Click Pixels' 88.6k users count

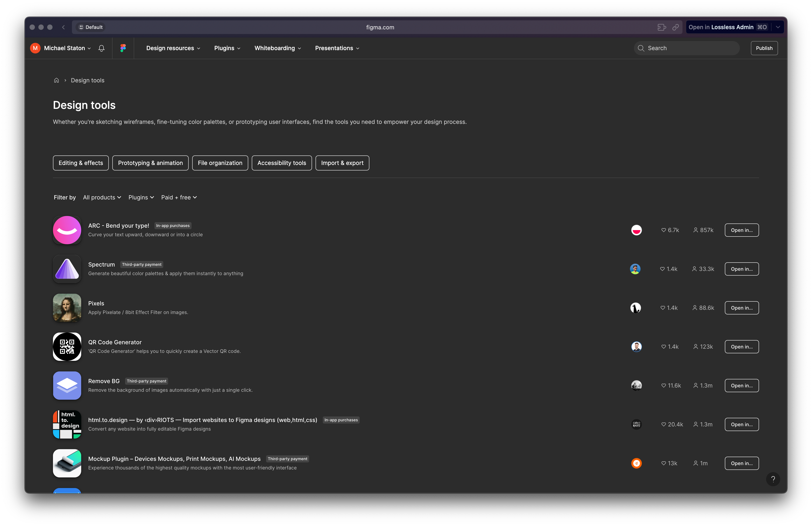(x=703, y=308)
